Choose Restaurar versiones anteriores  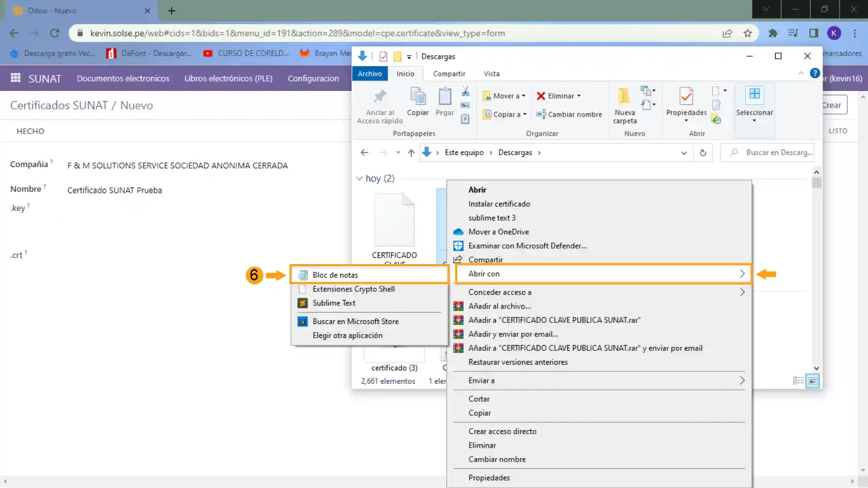point(518,362)
